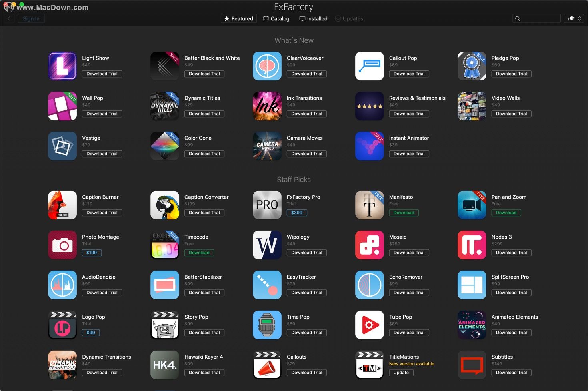
Task: Open the Reviews & Testimonials stars icon
Action: click(x=370, y=106)
